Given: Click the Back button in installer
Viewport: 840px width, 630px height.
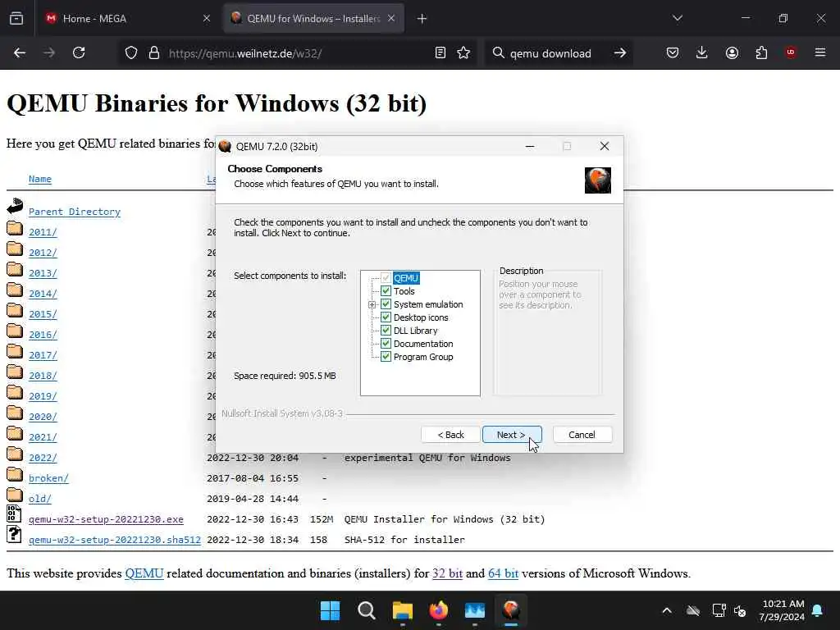Looking at the screenshot, I should (450, 435).
